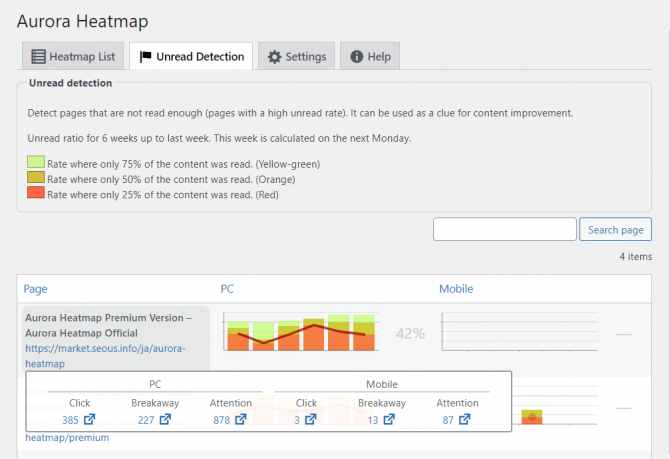Open PC Click heatmap external link icon

pos(89,419)
